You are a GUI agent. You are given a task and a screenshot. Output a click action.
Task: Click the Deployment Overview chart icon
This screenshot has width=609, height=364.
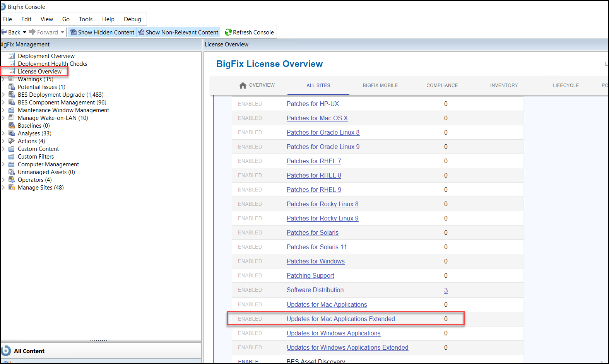(x=12, y=56)
